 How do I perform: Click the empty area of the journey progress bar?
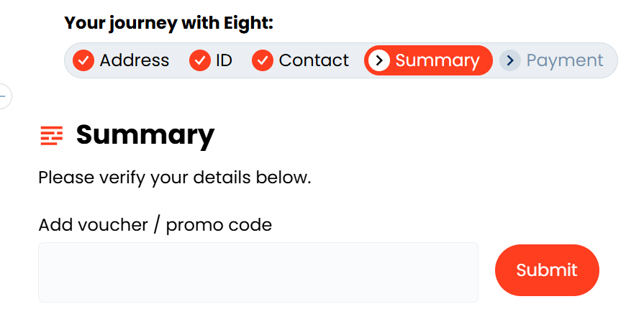click(610, 60)
